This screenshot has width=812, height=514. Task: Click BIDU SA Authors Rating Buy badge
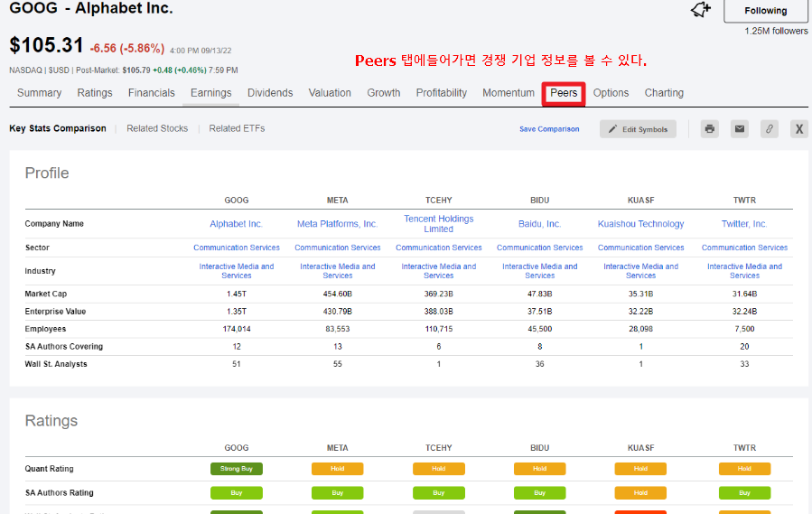[x=539, y=492]
